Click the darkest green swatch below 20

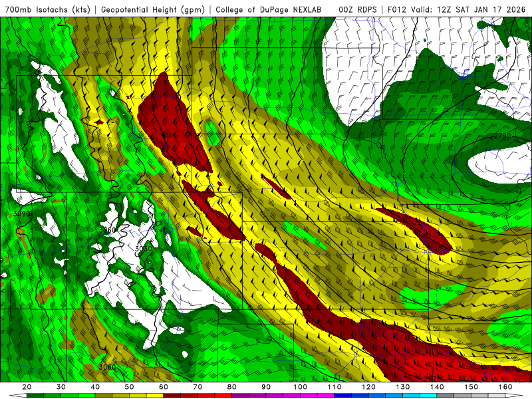(x=35, y=396)
